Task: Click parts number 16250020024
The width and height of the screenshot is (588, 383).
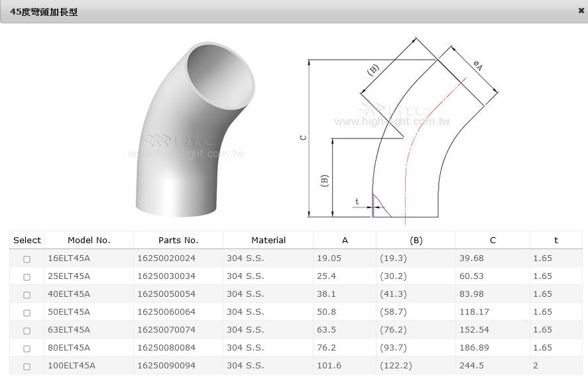Action: 166,258
